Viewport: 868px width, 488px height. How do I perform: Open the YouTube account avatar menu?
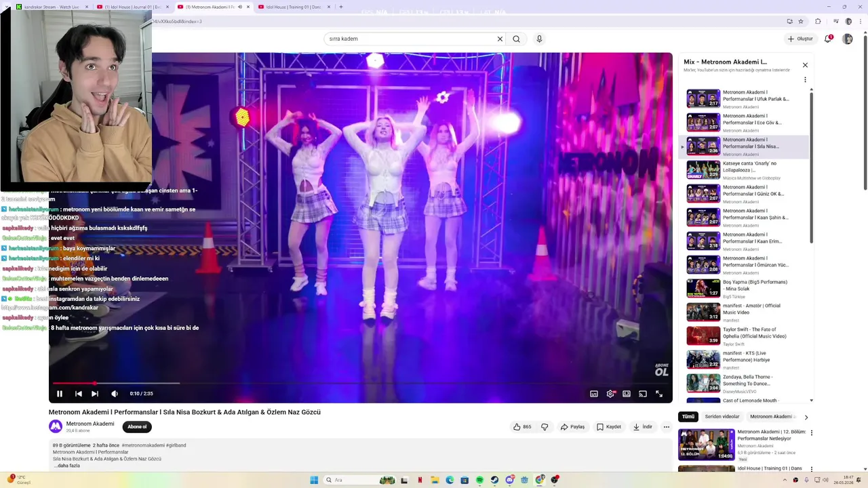pyautogui.click(x=848, y=39)
